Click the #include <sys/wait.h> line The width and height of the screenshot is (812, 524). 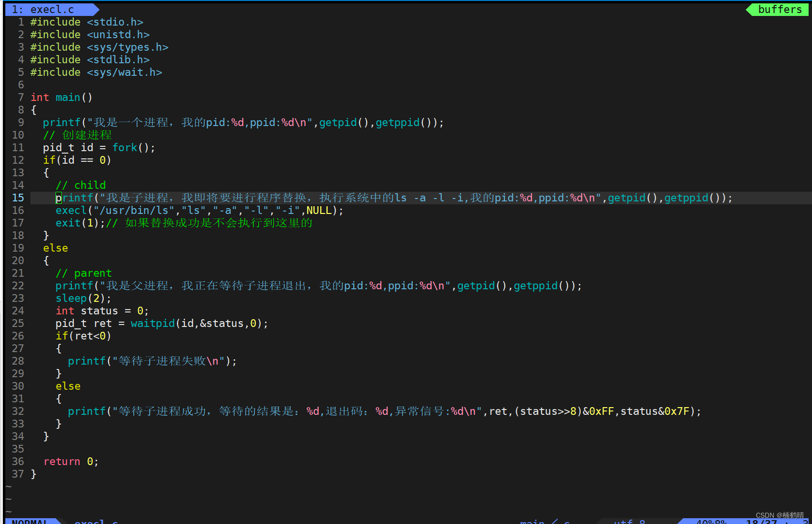coord(96,72)
